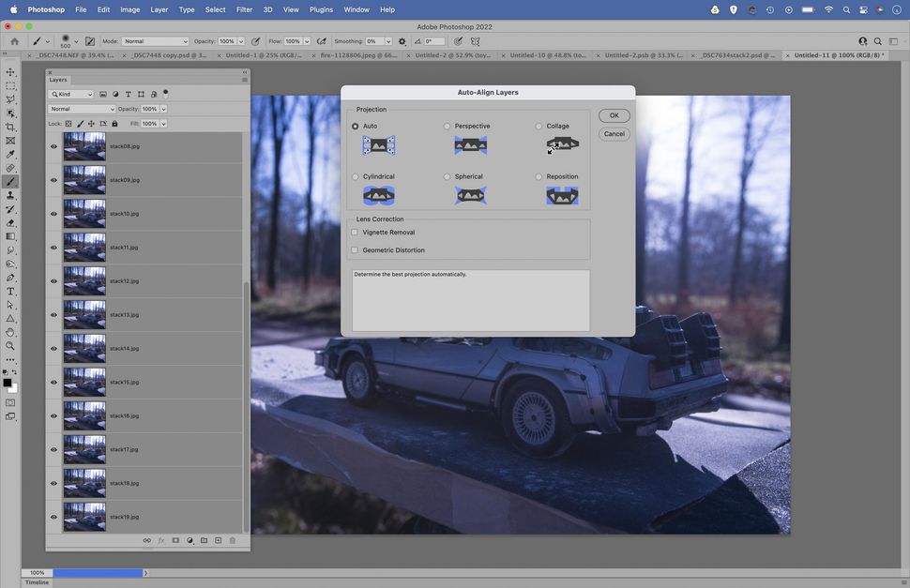The height and width of the screenshot is (588, 910).
Task: Select the Clone Stamp tool
Action: point(10,195)
